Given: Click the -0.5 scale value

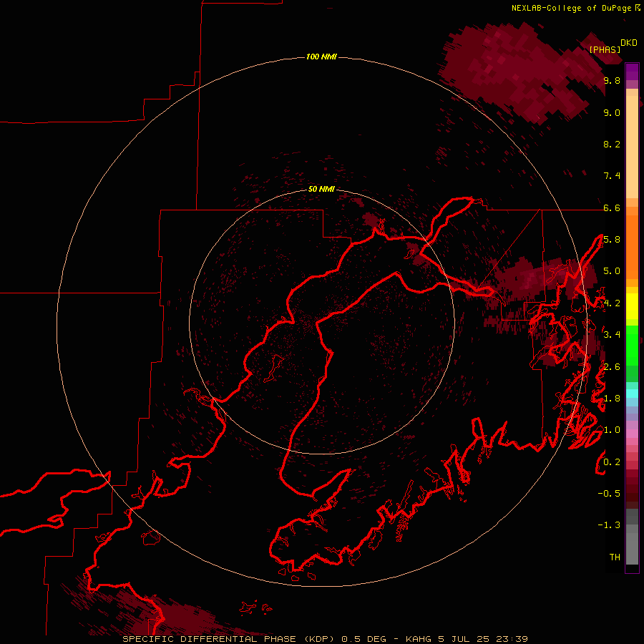Looking at the screenshot, I should tap(609, 493).
